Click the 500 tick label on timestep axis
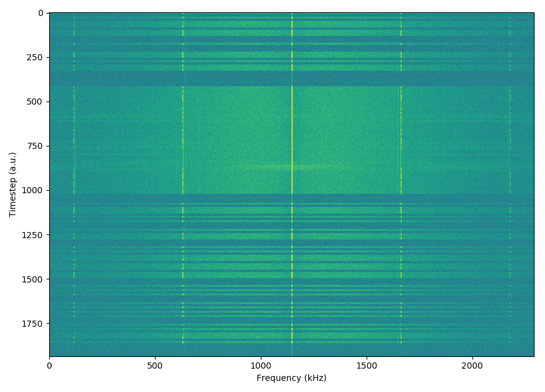 [x=36, y=102]
